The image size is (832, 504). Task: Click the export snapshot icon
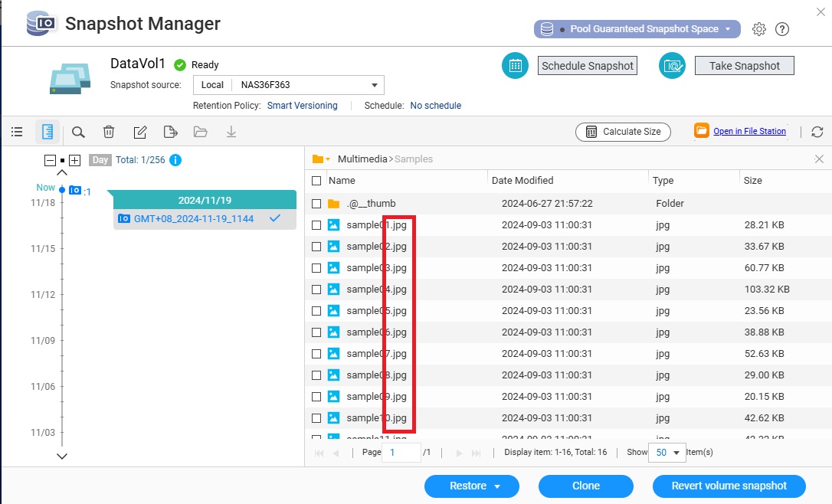coord(170,132)
